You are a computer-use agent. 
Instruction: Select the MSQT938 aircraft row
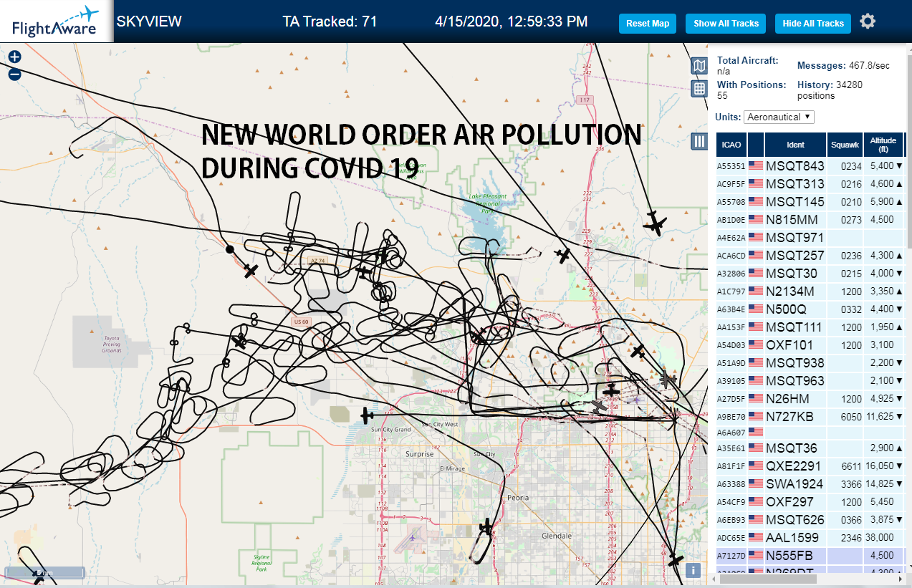pos(810,363)
